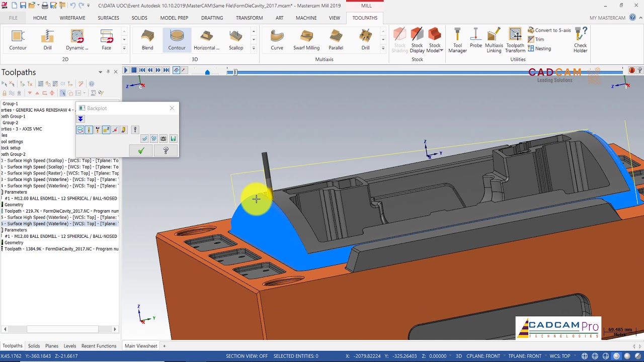The image size is (644, 362).
Task: Print from the quick access toolbar
Action: [x=45, y=6]
